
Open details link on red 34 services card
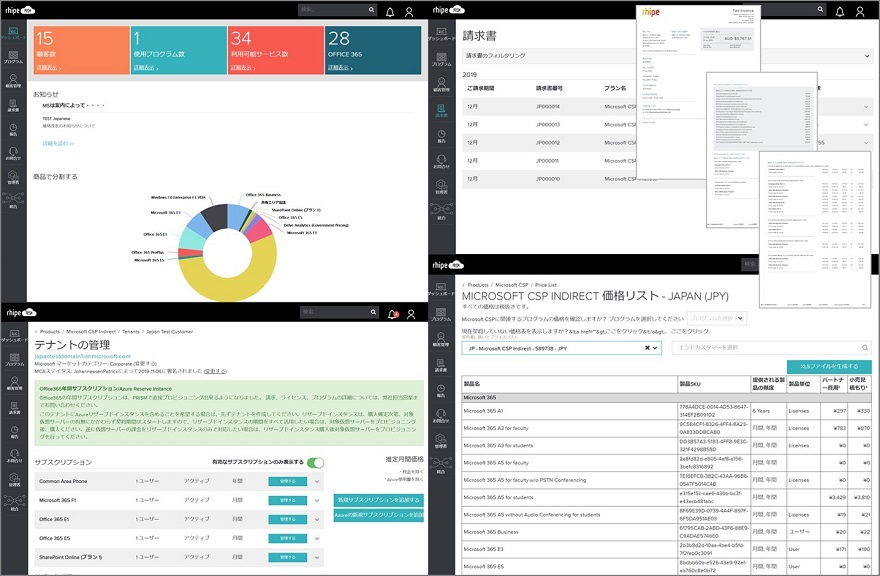click(242, 68)
